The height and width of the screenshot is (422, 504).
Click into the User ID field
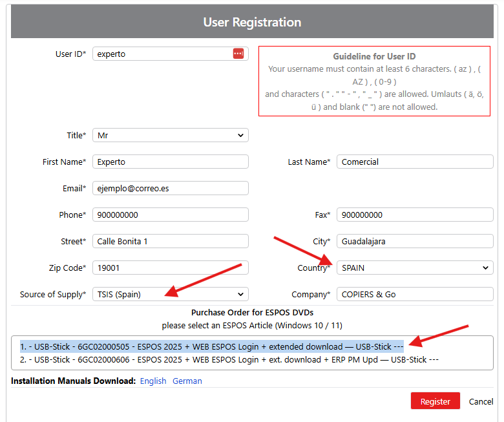(x=162, y=54)
